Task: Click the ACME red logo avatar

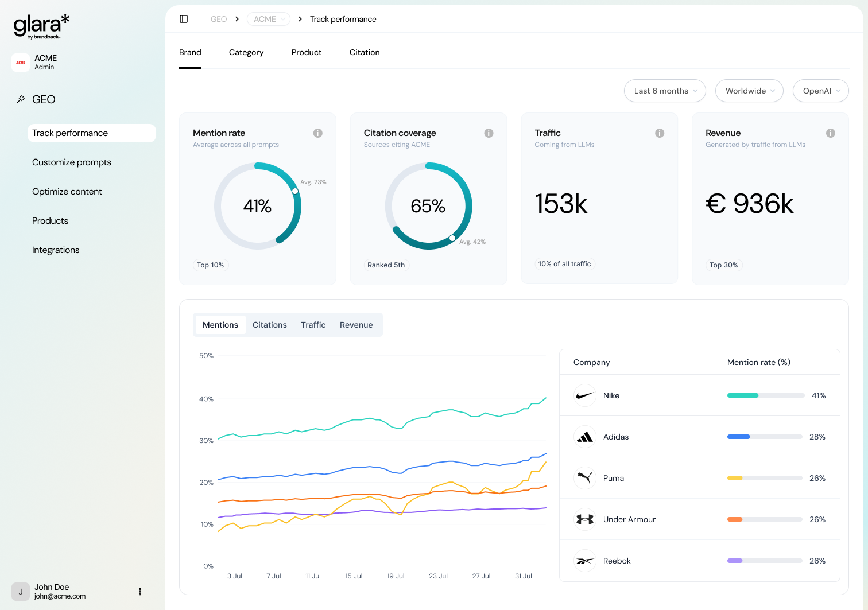Action: tap(21, 63)
